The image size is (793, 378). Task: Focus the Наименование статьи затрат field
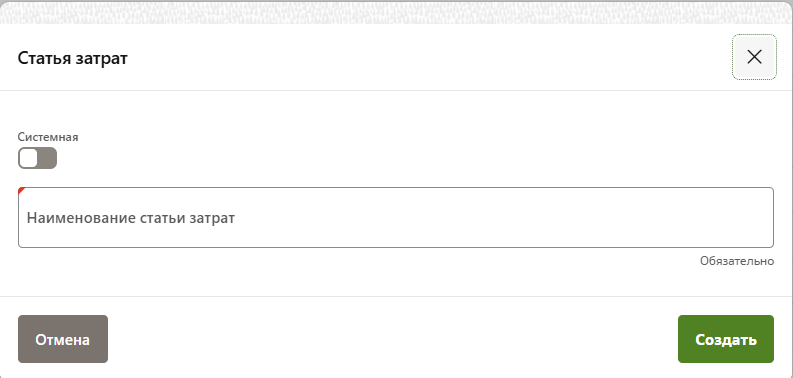(x=395, y=218)
